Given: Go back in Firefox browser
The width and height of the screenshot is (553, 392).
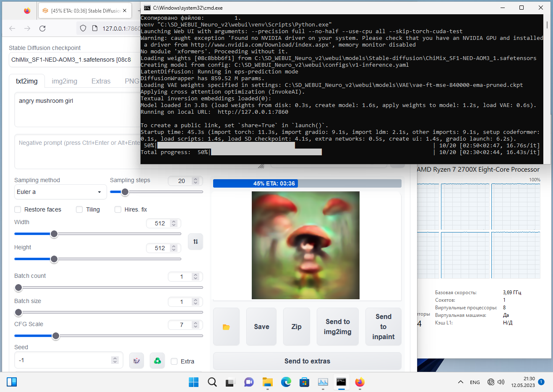Looking at the screenshot, I should [12, 29].
